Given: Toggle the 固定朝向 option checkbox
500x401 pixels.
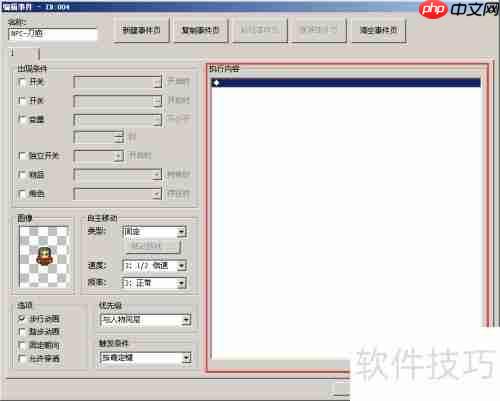Looking at the screenshot, I should (x=22, y=345).
